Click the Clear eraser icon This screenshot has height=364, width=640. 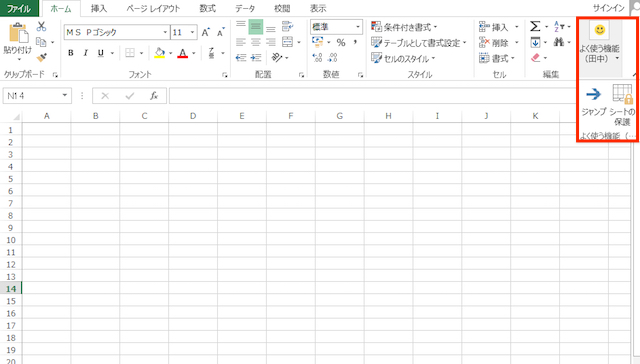tap(536, 58)
